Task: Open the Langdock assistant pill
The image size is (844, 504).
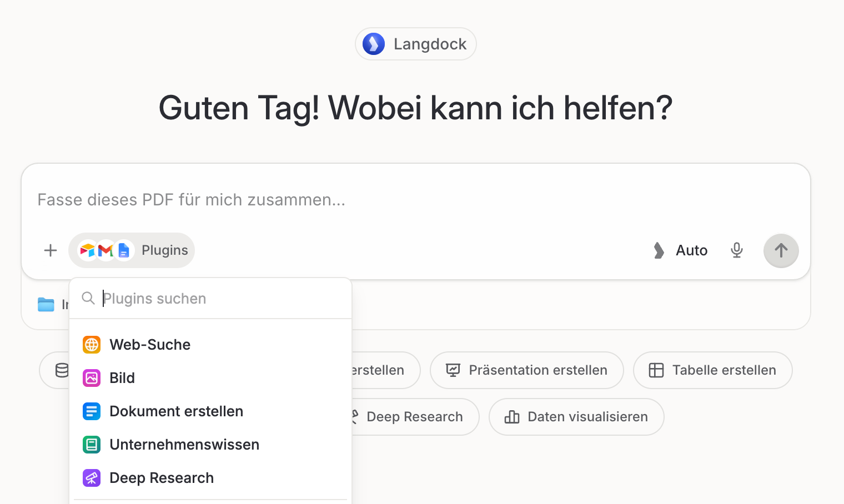Action: pos(416,44)
